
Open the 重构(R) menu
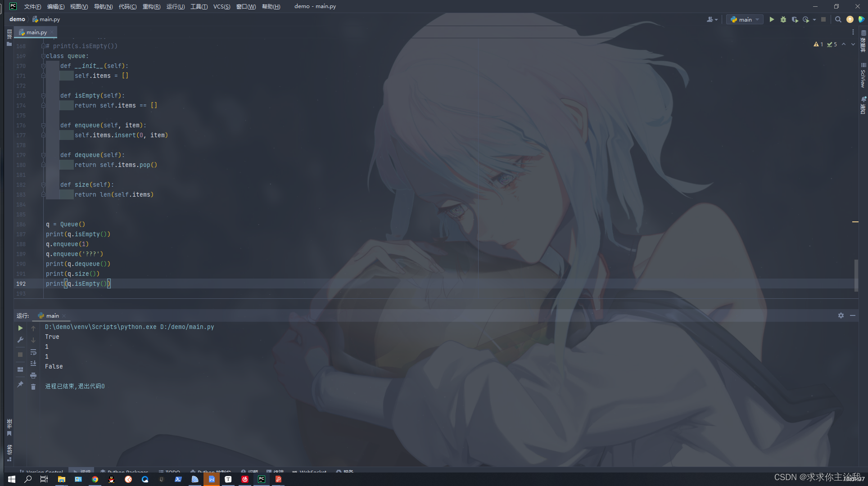pos(151,6)
